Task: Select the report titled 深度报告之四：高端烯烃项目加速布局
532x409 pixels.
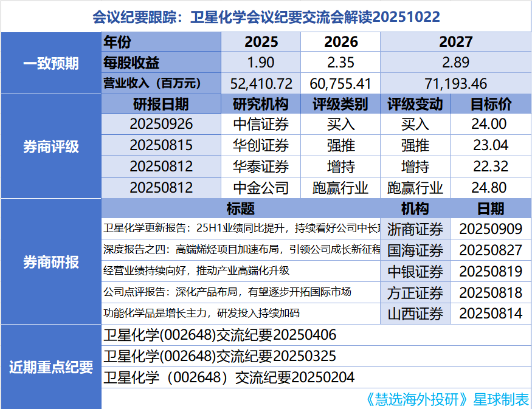Action: click(x=241, y=250)
